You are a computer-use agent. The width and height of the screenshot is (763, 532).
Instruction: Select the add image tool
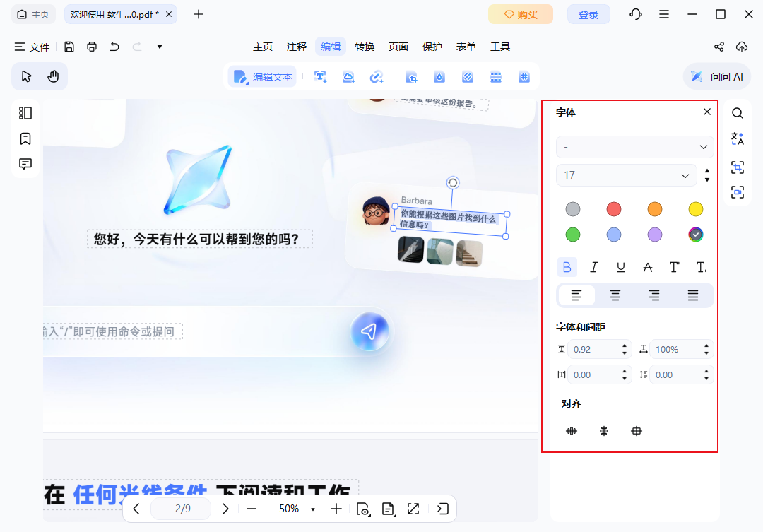point(348,76)
